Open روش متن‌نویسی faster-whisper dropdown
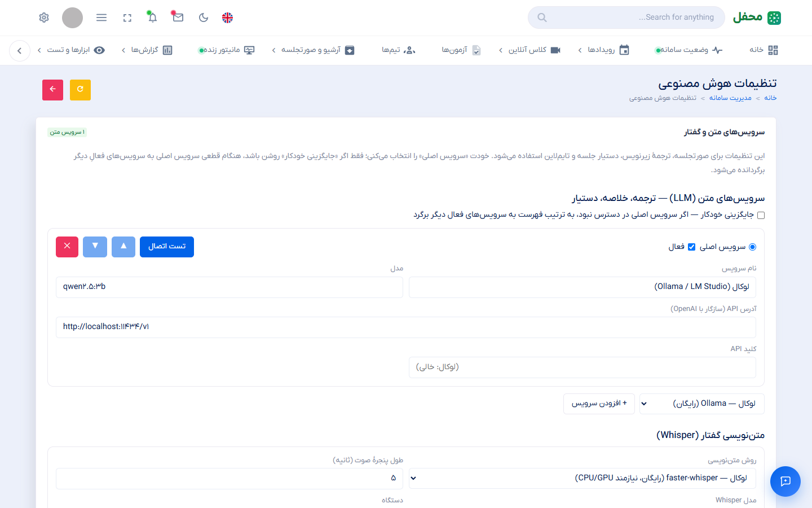812x508 pixels. (x=582, y=478)
